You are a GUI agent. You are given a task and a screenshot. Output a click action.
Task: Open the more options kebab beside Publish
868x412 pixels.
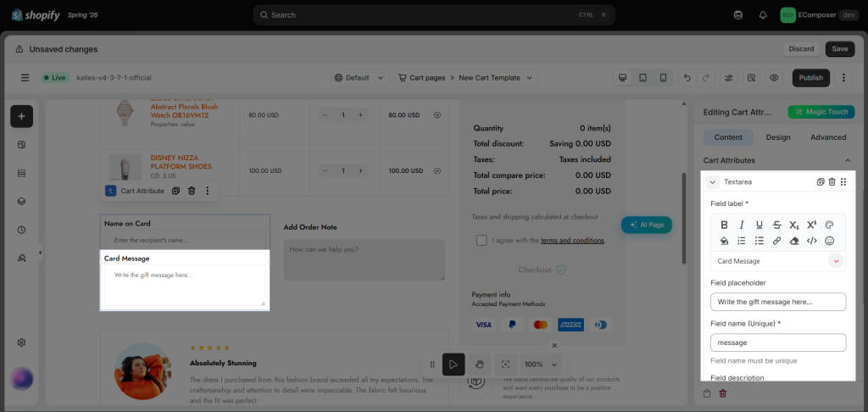[x=843, y=77]
